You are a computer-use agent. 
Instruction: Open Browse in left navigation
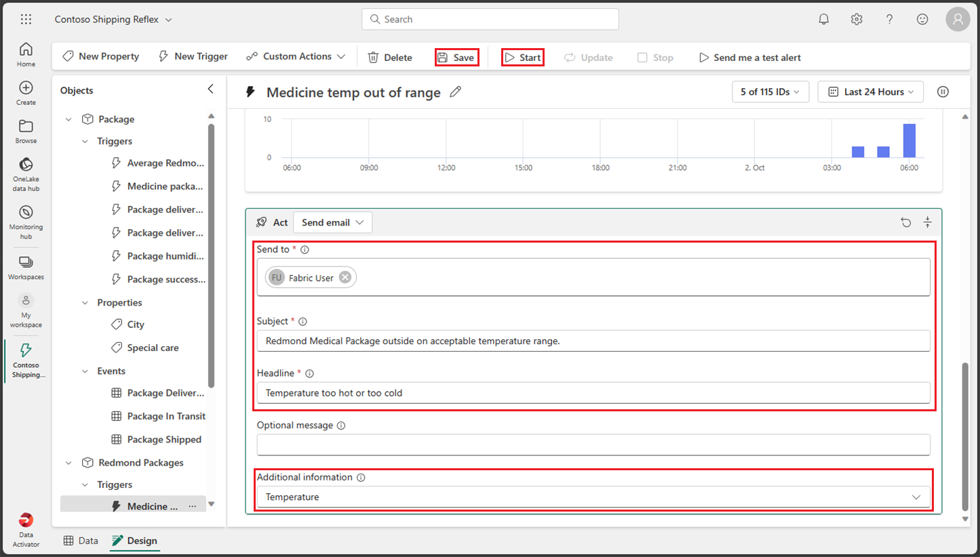coord(26,132)
